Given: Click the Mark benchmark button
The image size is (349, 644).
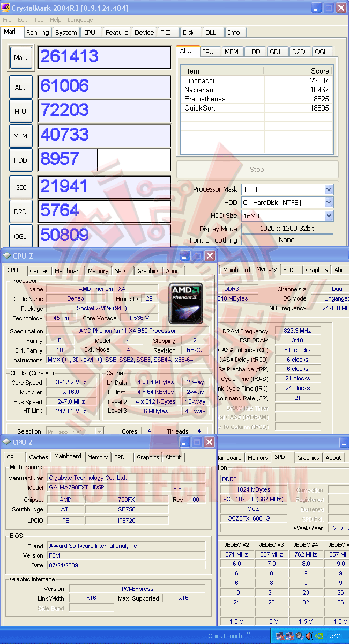Looking at the screenshot, I should pos(21,58).
